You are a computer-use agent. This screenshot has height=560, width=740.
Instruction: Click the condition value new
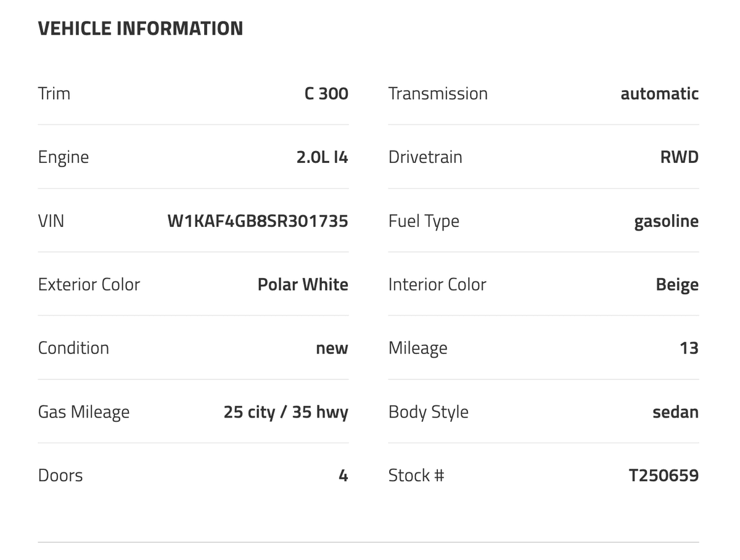332,348
